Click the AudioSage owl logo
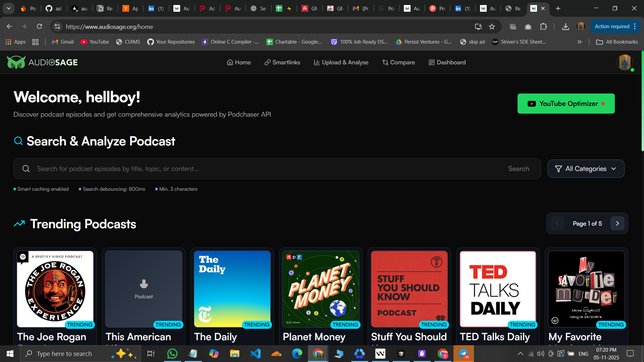Viewport: 644px width, 362px height. pos(16,62)
